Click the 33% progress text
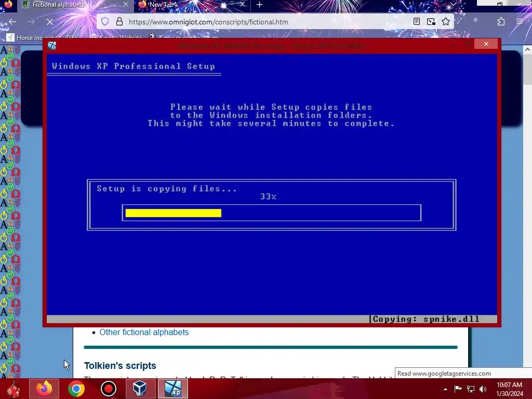 pyautogui.click(x=268, y=197)
